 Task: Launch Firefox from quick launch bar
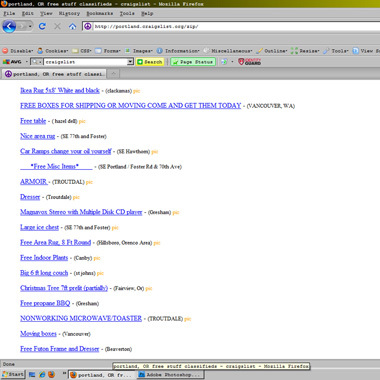click(51, 375)
